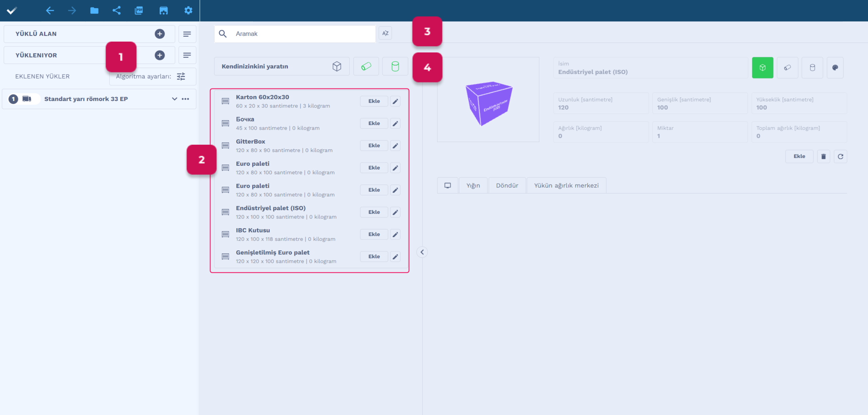Open color palette picker icon
Viewport: 868px width, 415px height.
click(x=835, y=68)
